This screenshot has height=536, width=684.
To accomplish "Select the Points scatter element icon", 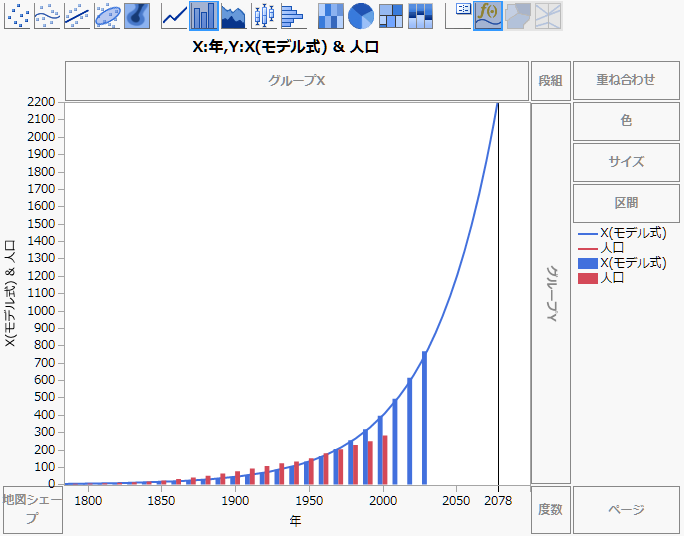I will pos(18,15).
